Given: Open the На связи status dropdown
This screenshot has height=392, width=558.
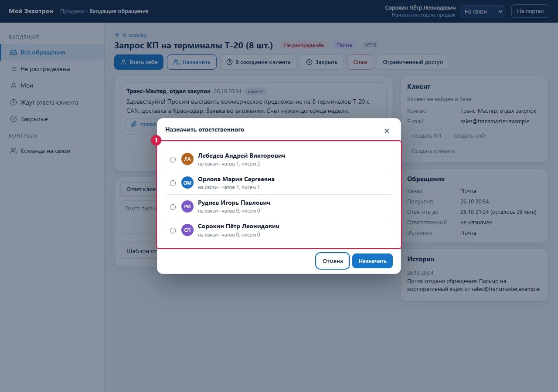Looking at the screenshot, I should coord(482,11).
